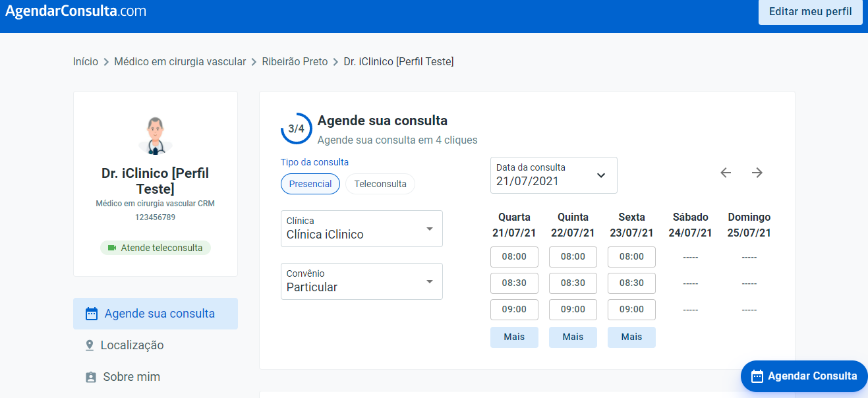Expand the Data da consulta date picker

(554, 175)
